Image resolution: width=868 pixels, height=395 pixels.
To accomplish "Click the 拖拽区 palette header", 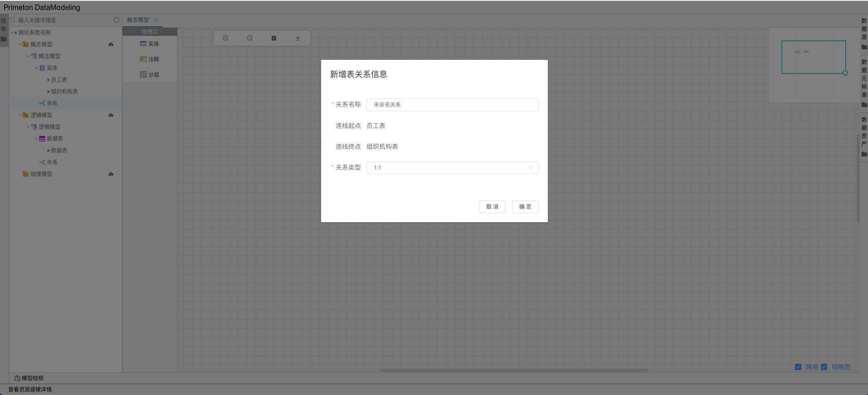I will coord(150,32).
